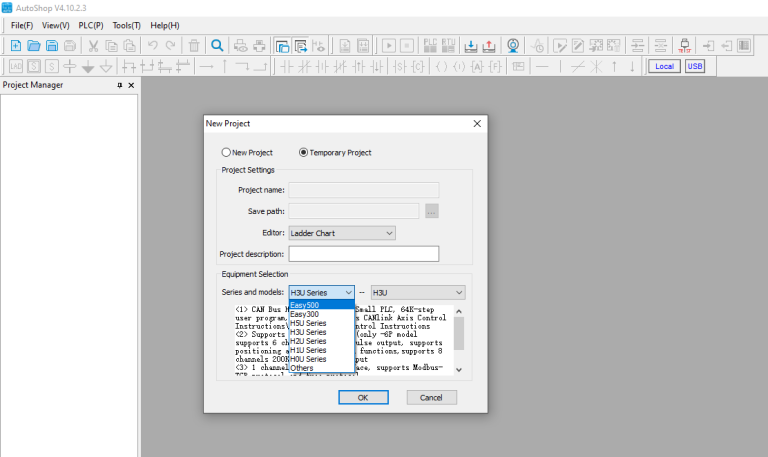The height and width of the screenshot is (457, 768).
Task: Open the Tools(T) menu
Action: pyautogui.click(x=126, y=25)
